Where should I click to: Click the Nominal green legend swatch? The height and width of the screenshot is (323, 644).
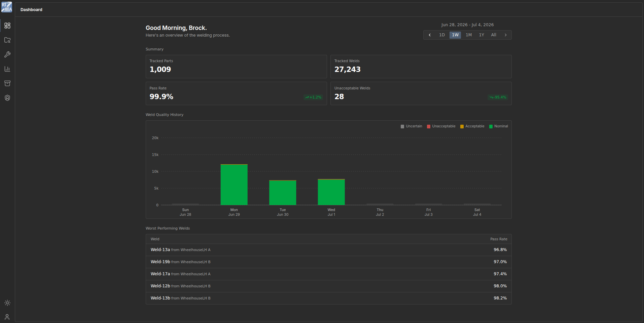pyautogui.click(x=491, y=126)
